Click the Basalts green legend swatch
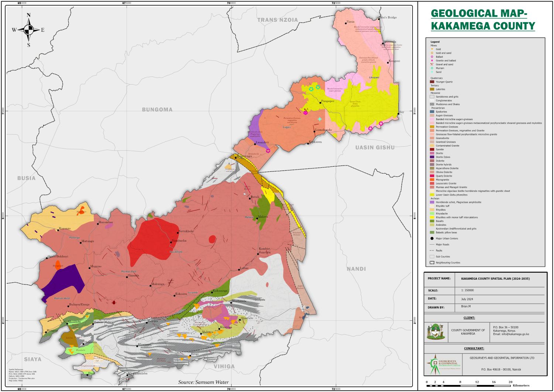 pyautogui.click(x=432, y=221)
